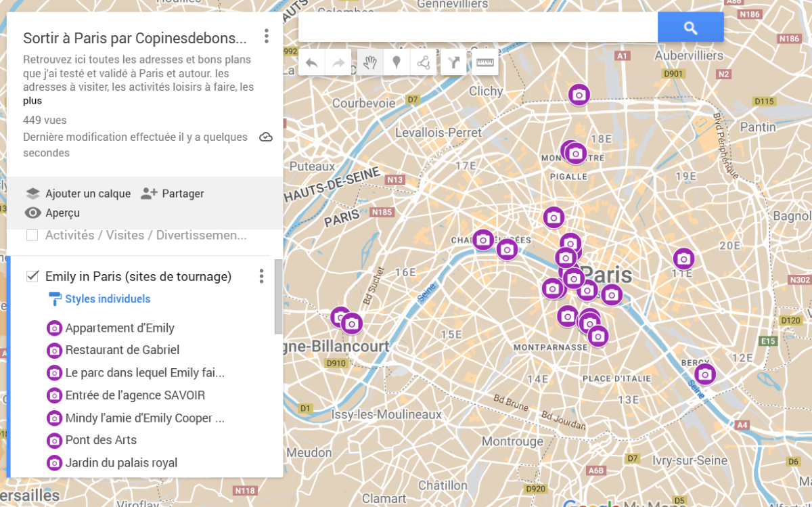Expand description with the 'plus' link

pyautogui.click(x=32, y=101)
